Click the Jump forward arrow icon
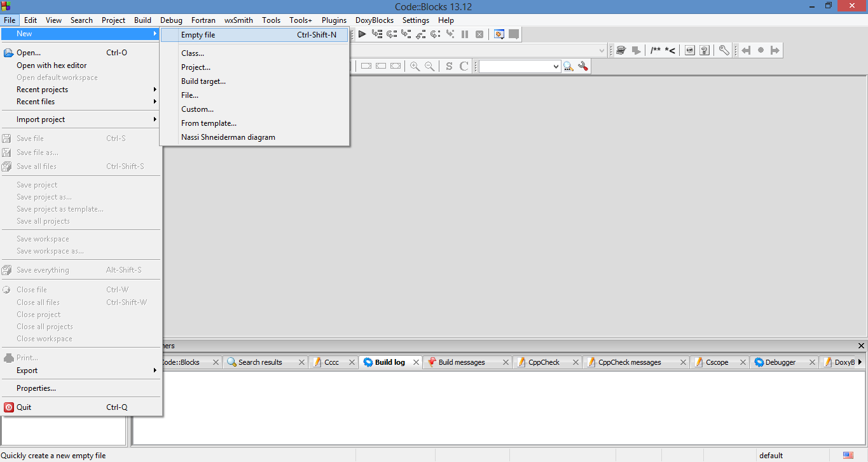The height and width of the screenshot is (462, 868). [775, 50]
